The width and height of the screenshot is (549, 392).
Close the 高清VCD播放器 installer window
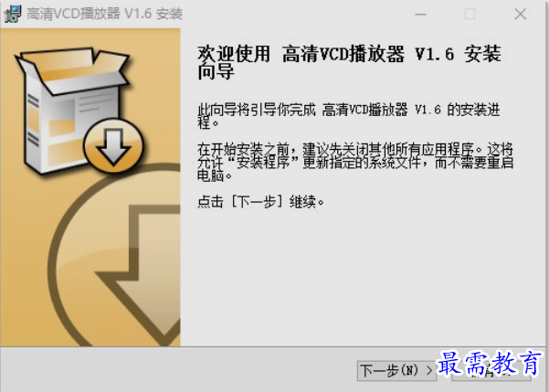coord(521,15)
